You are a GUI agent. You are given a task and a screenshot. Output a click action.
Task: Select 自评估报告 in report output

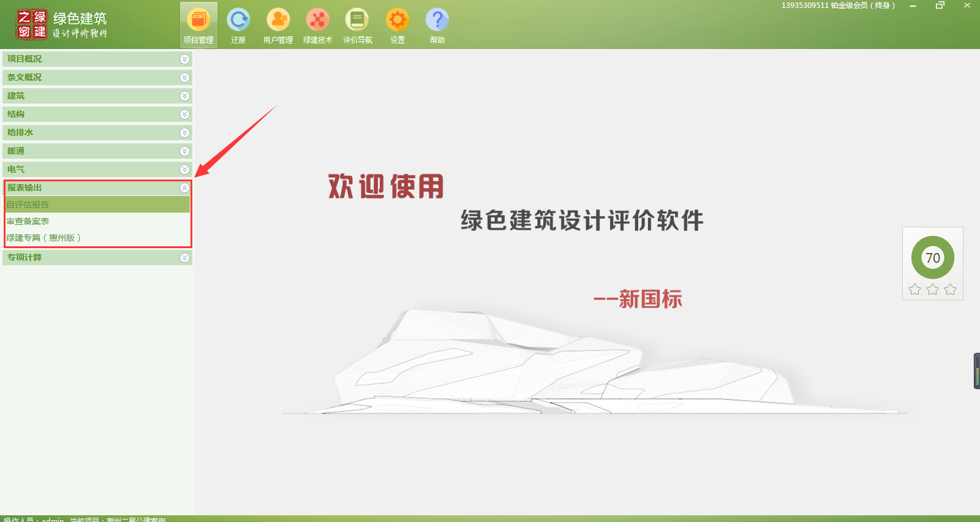[x=28, y=205]
